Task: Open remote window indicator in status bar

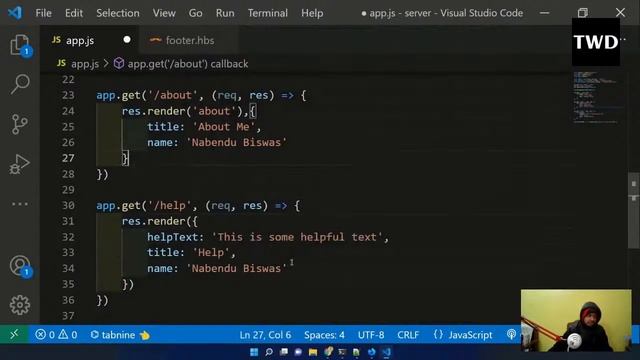Action: [x=14, y=335]
